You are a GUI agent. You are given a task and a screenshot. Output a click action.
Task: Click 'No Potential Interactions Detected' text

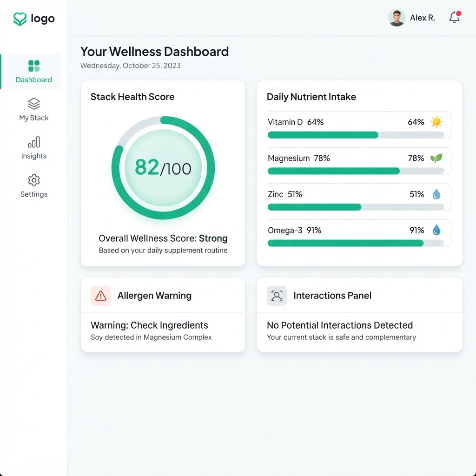tap(340, 325)
